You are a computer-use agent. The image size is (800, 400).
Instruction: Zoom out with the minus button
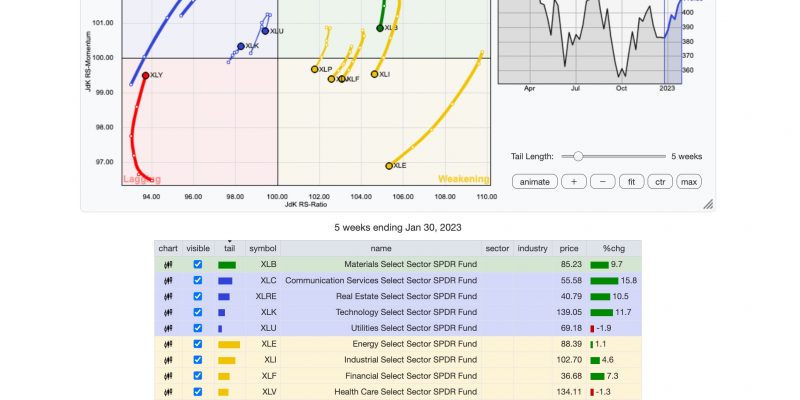coord(603,182)
